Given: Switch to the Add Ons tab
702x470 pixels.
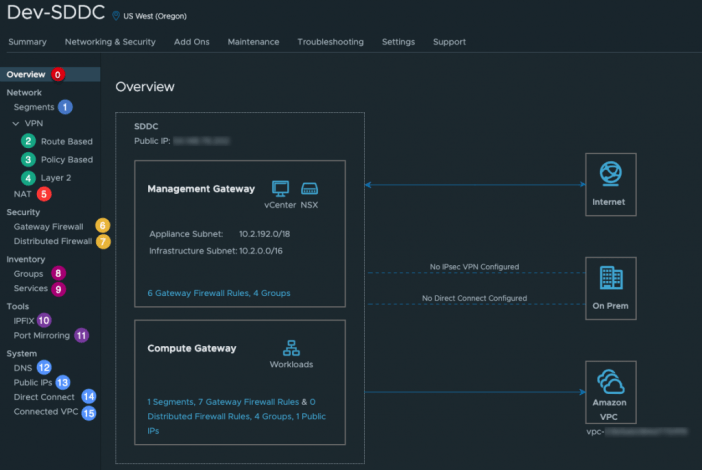Looking at the screenshot, I should coord(192,42).
